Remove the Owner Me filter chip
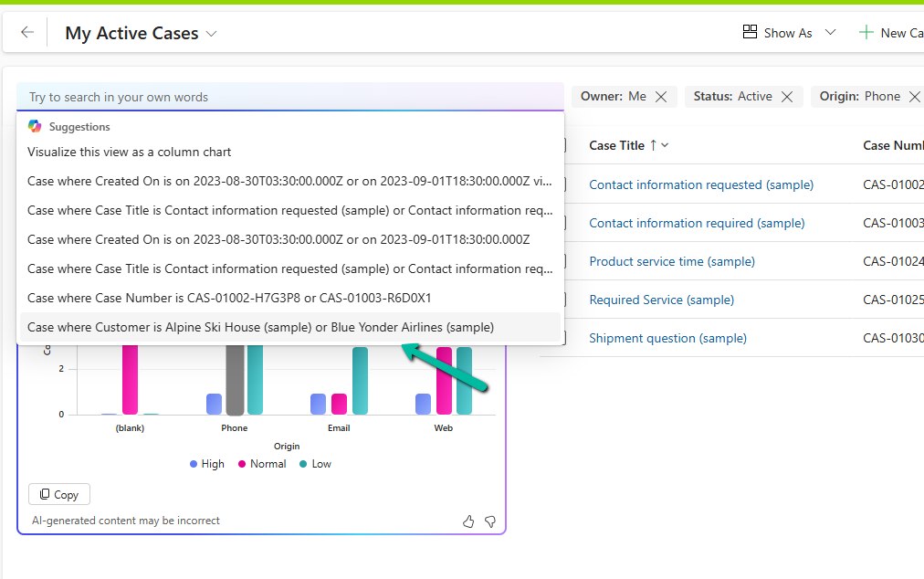Viewport: 924px width, 579px height. pos(659,96)
